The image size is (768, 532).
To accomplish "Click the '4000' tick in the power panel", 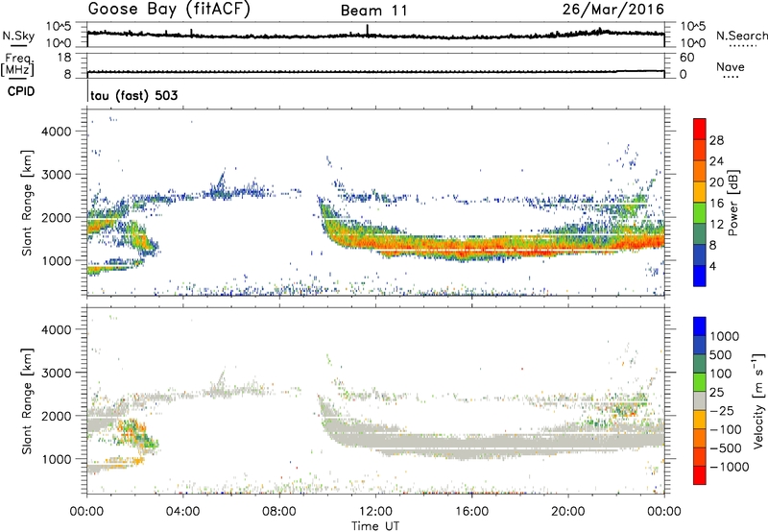I will [57, 132].
